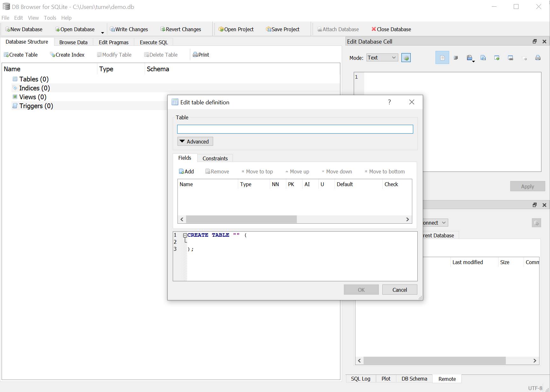Write changes to the database
The image size is (550, 392).
[129, 29]
